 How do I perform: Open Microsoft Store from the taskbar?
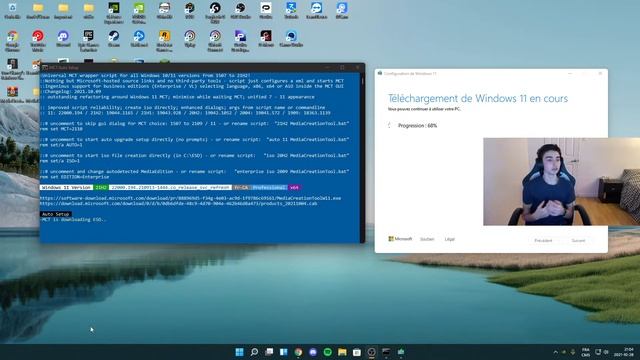(357, 352)
